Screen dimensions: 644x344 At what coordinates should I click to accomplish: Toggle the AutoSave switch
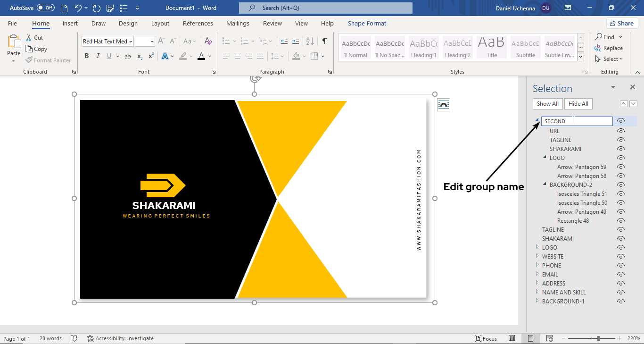tap(45, 8)
